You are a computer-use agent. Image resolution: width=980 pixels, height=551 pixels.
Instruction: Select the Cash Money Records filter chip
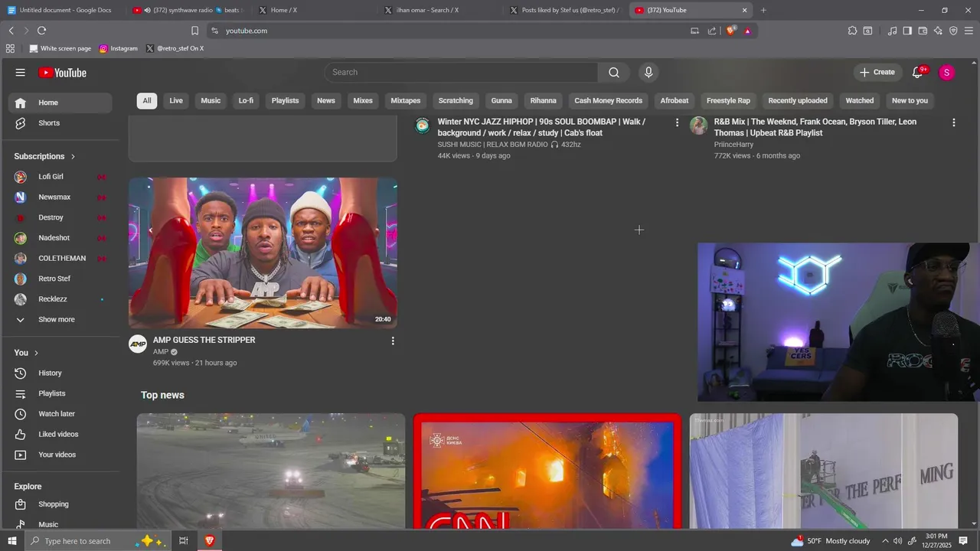[609, 101]
